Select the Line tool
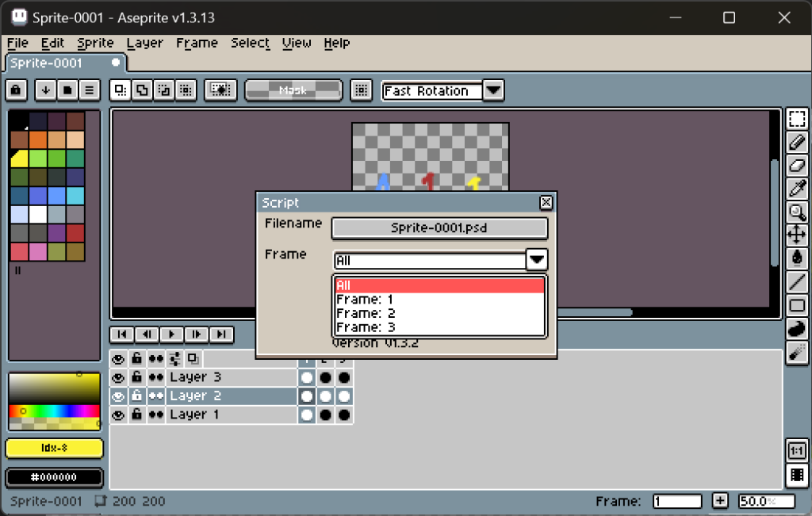Image resolution: width=812 pixels, height=516 pixels. [796, 281]
